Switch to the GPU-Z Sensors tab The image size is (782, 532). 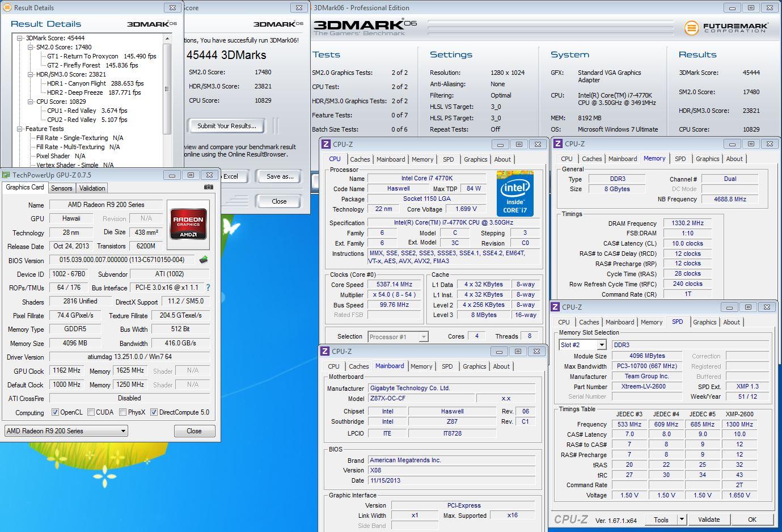click(62, 188)
